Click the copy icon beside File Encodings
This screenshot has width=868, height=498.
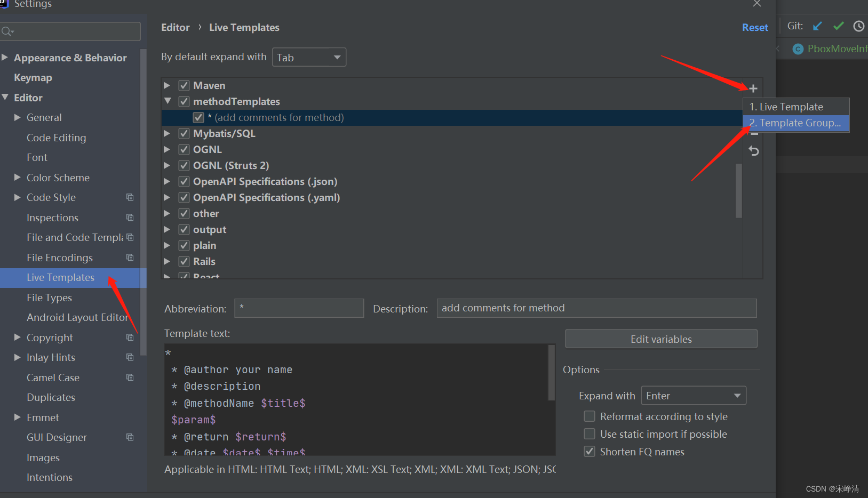tap(130, 257)
